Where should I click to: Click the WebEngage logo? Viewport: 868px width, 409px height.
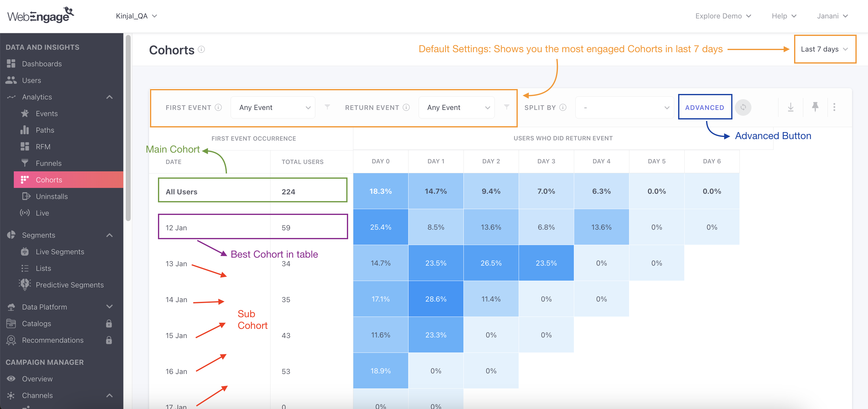(x=40, y=15)
